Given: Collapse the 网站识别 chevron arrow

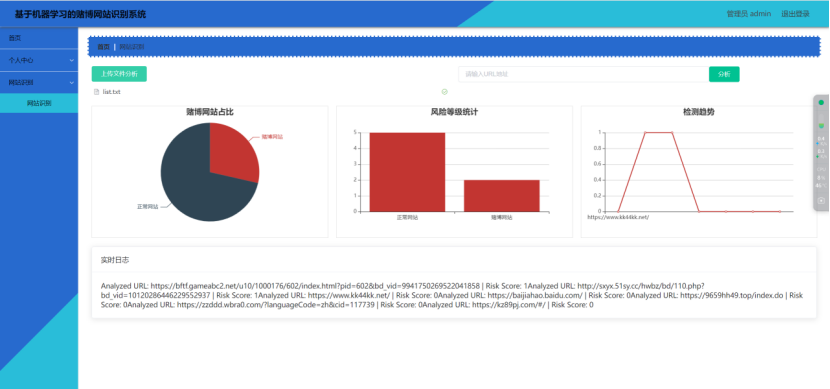Looking at the screenshot, I should [71, 83].
